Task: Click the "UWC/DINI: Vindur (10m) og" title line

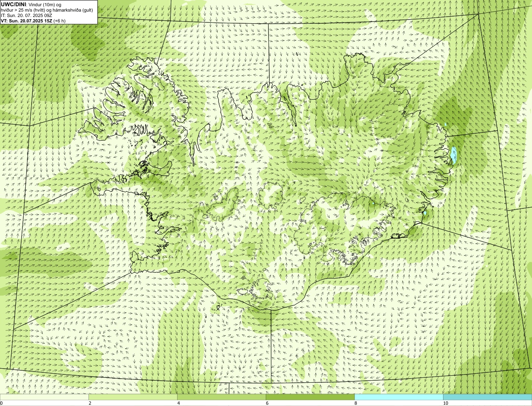Action: (31, 4)
